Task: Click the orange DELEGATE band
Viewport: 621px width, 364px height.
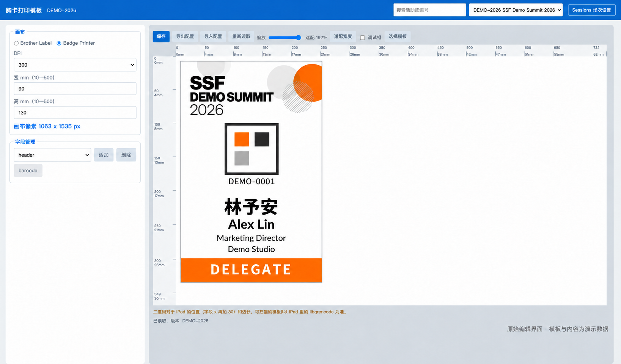Action: (251, 270)
